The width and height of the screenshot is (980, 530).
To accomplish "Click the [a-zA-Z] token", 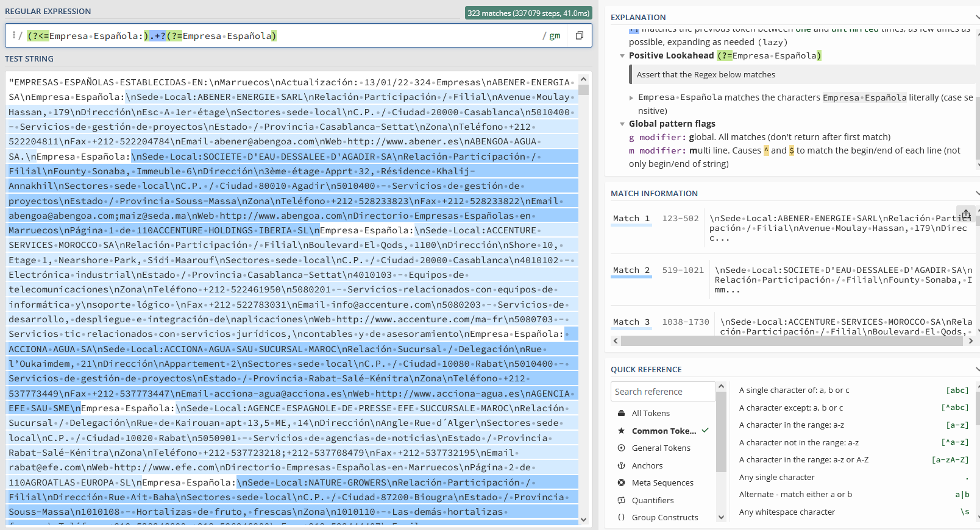I will point(950,459).
